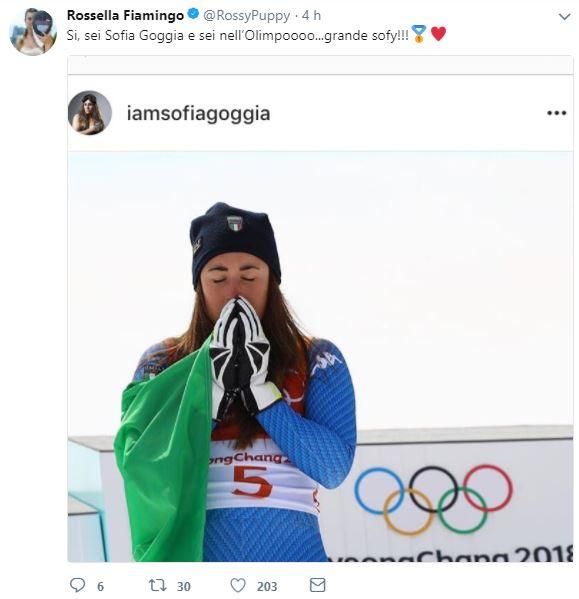Screen dimensions: 579x599
Task: Click the 203 likes count
Action: point(267,586)
